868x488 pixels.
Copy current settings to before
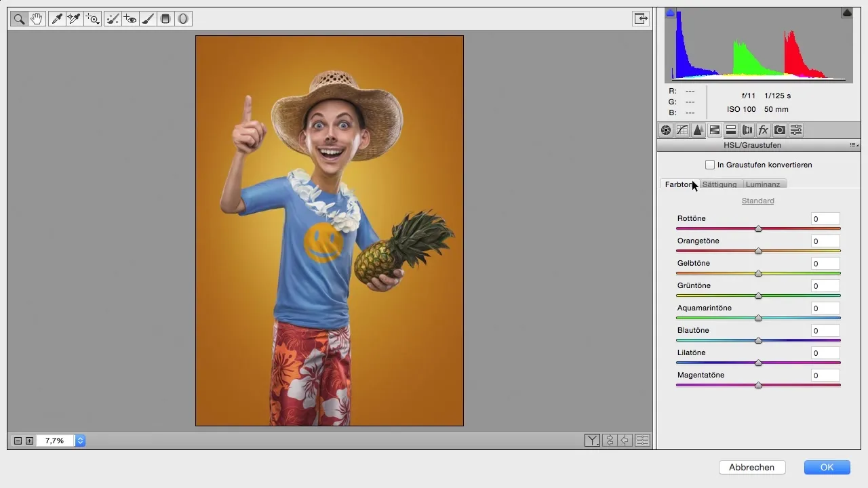pyautogui.click(x=625, y=441)
